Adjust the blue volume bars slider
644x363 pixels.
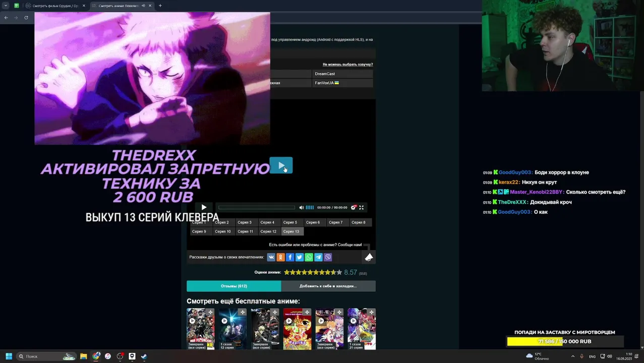point(310,207)
